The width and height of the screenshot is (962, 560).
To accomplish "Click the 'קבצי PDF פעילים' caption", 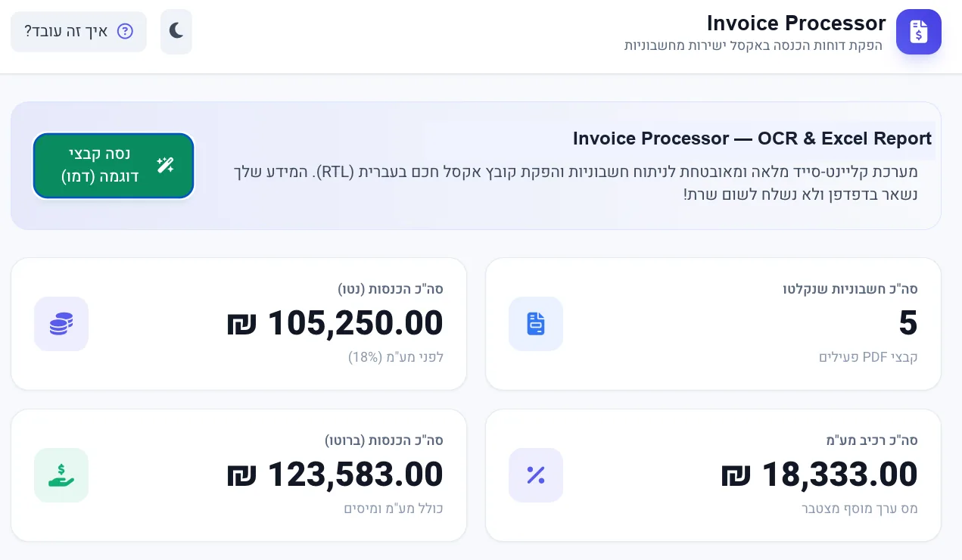I will (x=868, y=356).
